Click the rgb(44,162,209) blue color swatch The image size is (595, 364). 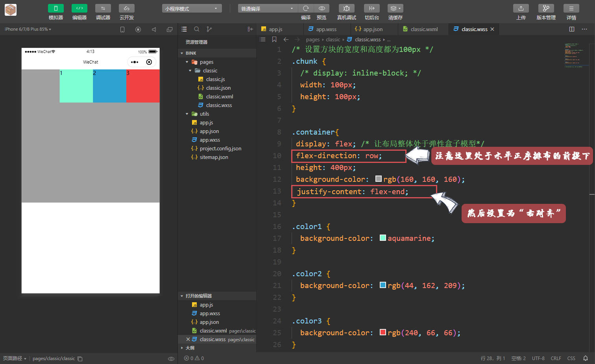click(x=383, y=285)
